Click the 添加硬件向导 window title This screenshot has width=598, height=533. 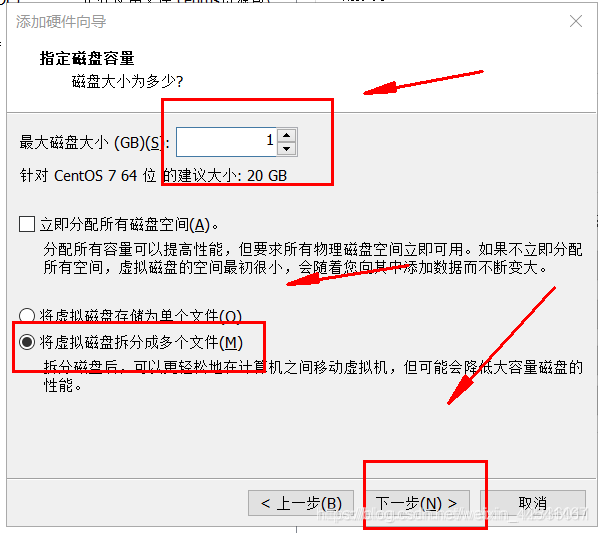pyautogui.click(x=61, y=22)
